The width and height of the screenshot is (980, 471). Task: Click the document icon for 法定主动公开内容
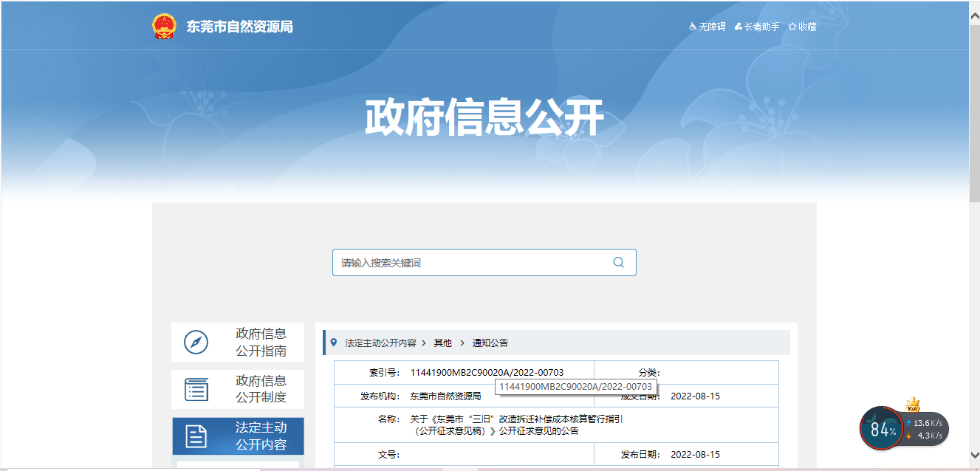[196, 436]
